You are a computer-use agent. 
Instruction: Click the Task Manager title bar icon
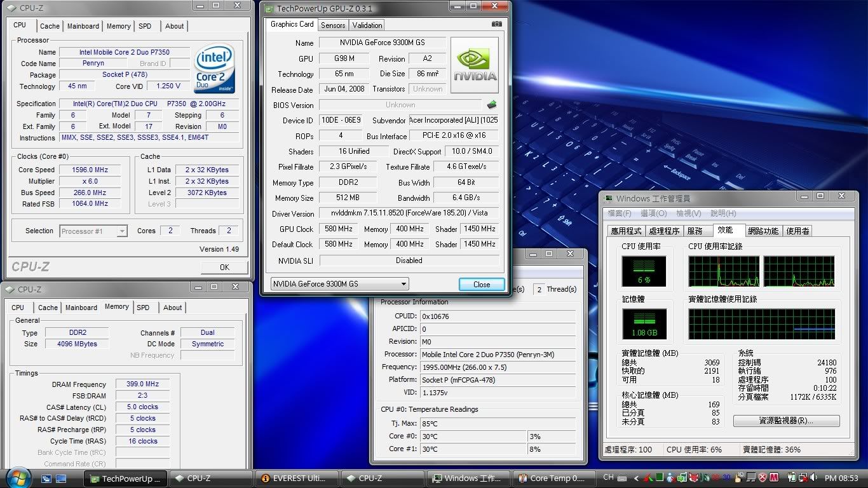click(609, 198)
